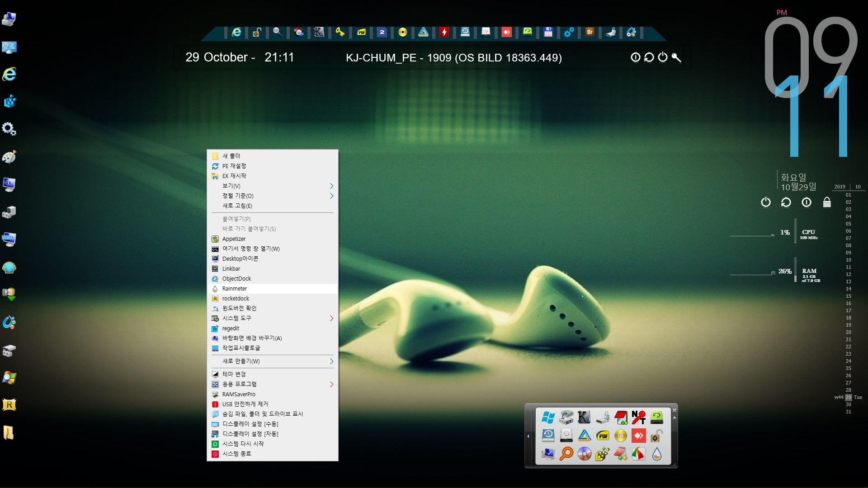The image size is (868, 488).
Task: Choose '새 폴더' from the context menu
Action: click(272, 156)
